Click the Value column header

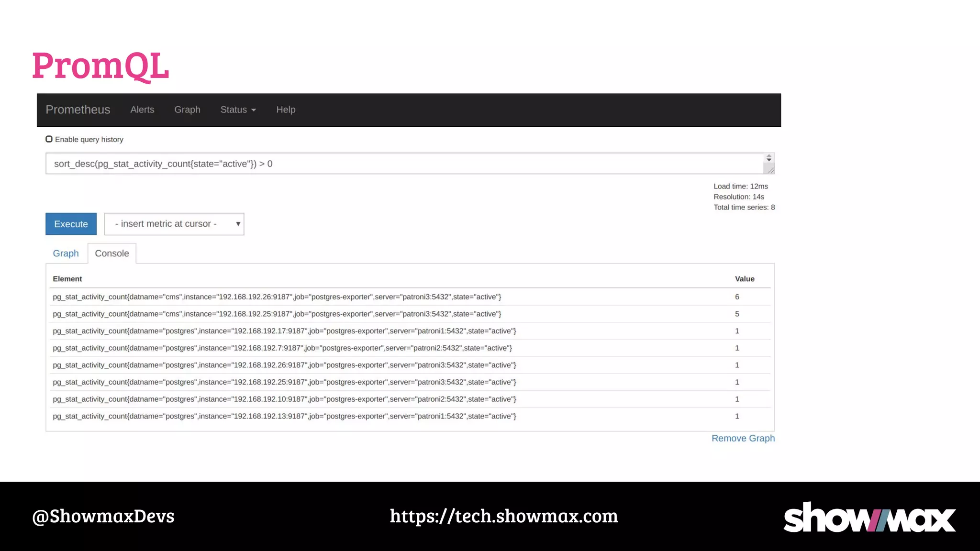[x=745, y=279]
